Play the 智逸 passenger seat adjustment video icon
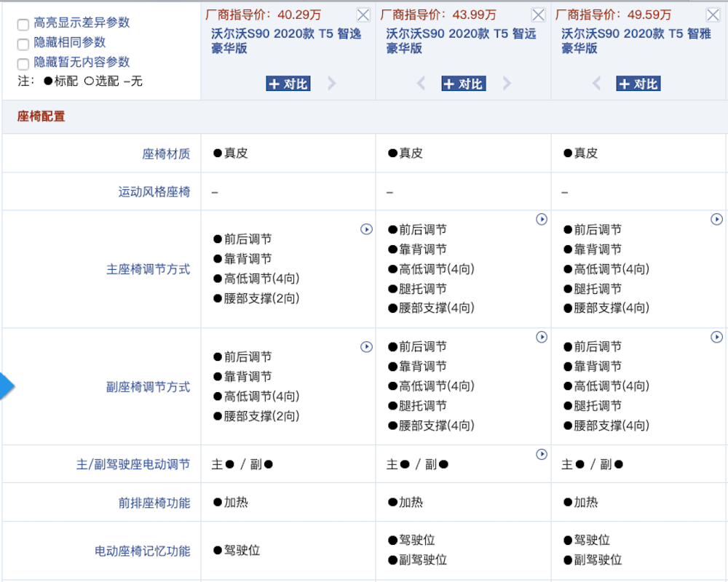The height and width of the screenshot is (582, 728). point(366,346)
